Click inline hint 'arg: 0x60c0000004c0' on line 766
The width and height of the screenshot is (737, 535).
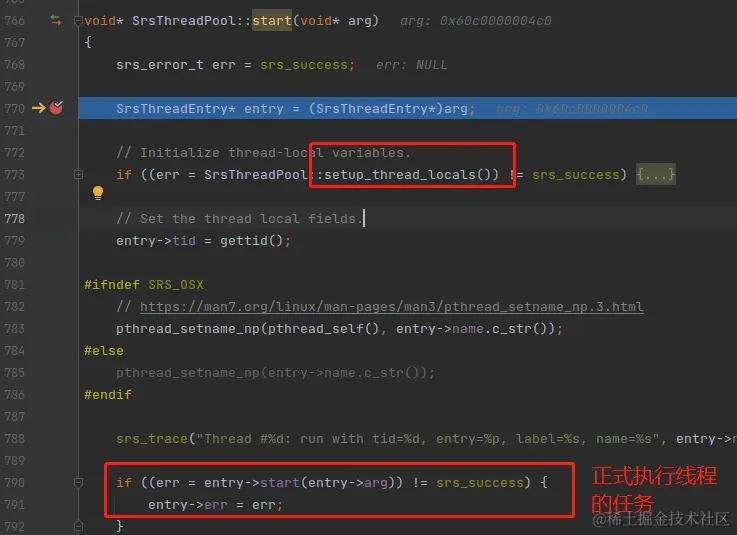(x=476, y=21)
